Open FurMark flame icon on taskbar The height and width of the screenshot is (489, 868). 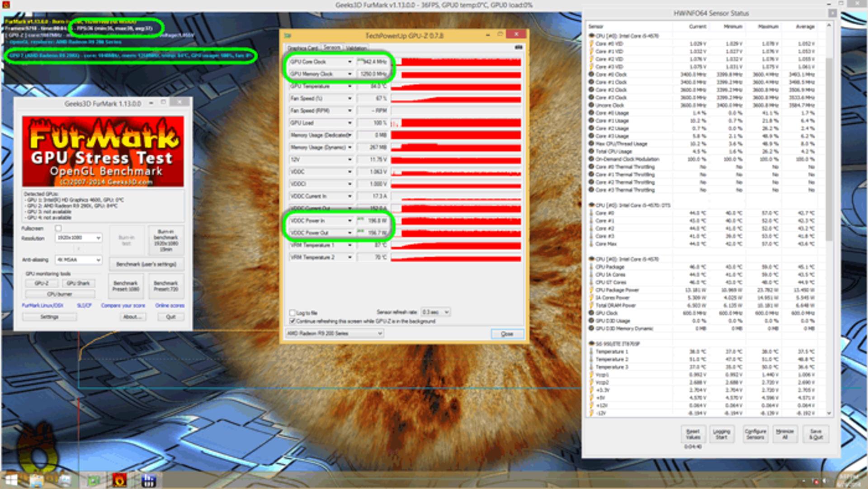(x=119, y=480)
